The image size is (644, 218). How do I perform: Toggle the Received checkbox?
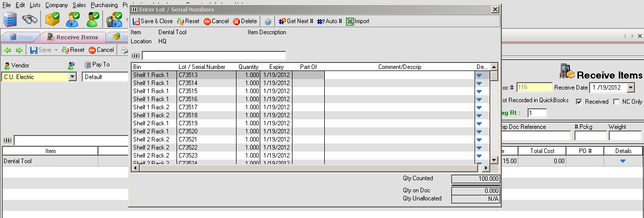click(x=579, y=102)
